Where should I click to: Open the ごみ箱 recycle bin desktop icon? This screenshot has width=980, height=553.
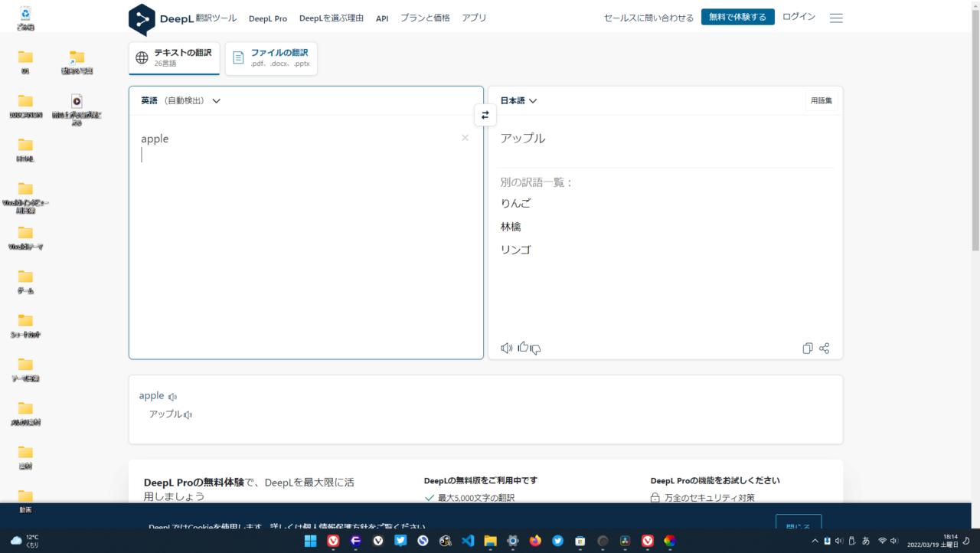click(26, 18)
